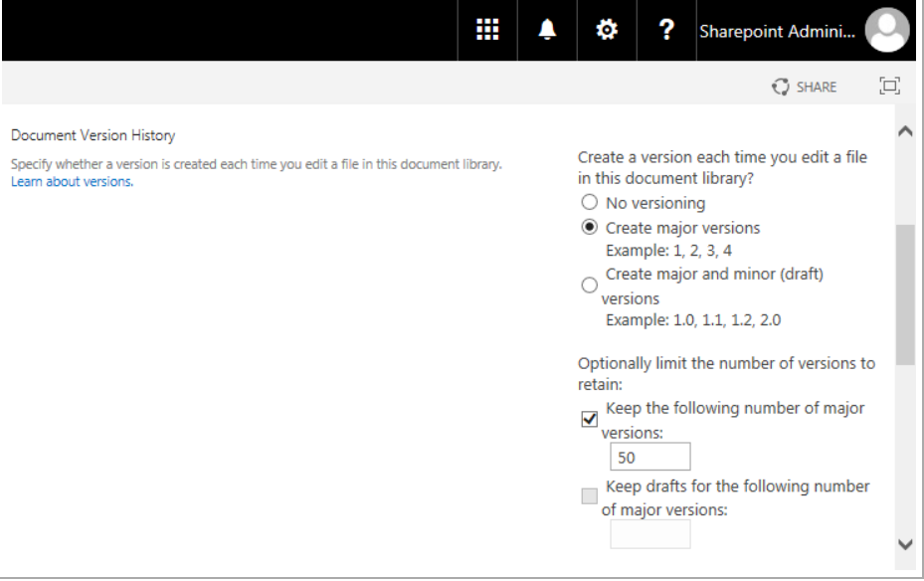Uncheck Keep the following number of major versions

point(589,420)
